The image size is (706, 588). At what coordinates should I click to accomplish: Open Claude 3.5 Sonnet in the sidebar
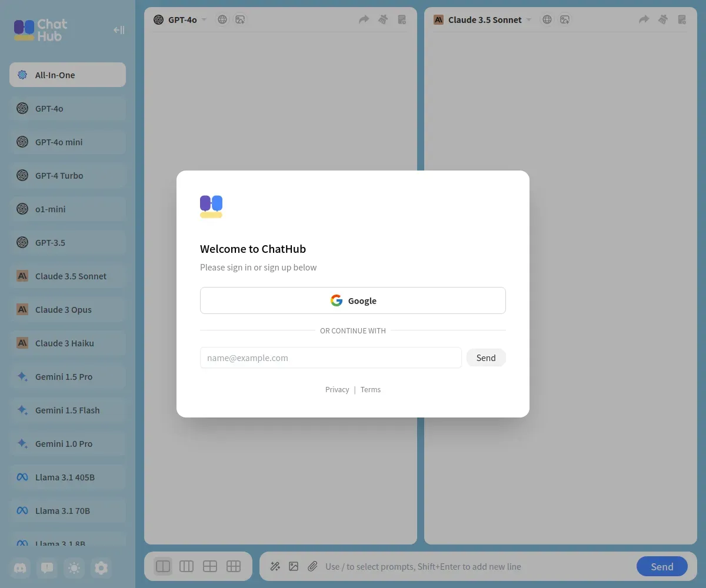[x=68, y=276]
